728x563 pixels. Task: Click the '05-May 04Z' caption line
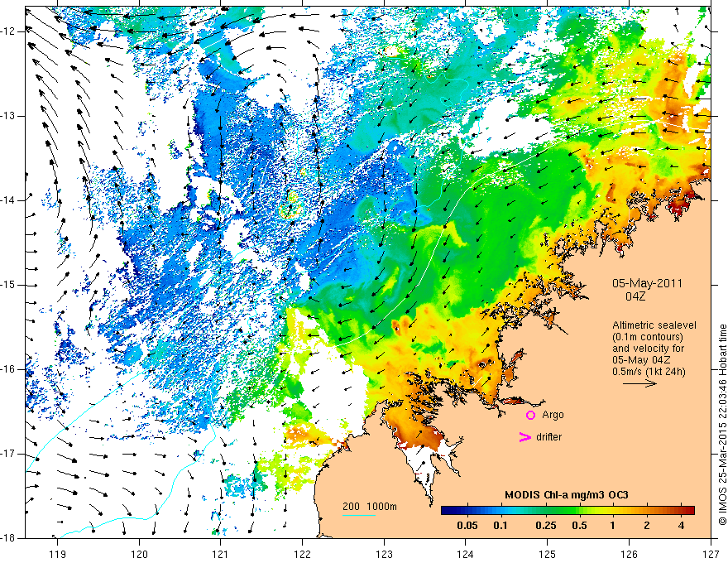(x=640, y=360)
